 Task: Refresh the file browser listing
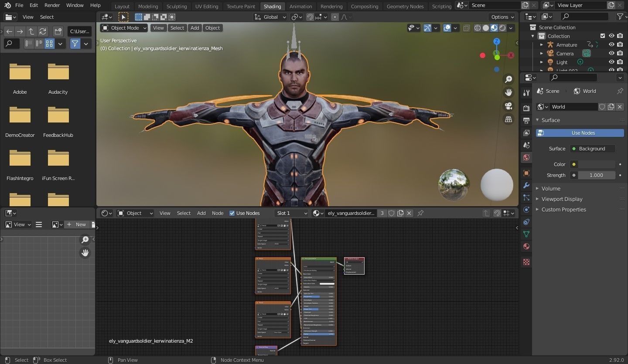point(43,31)
